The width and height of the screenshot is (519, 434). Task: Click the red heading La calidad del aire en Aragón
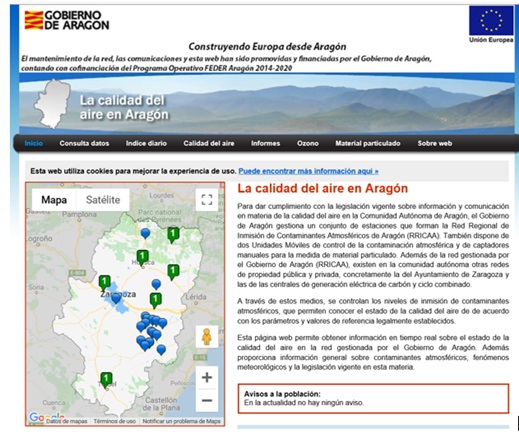click(x=322, y=188)
